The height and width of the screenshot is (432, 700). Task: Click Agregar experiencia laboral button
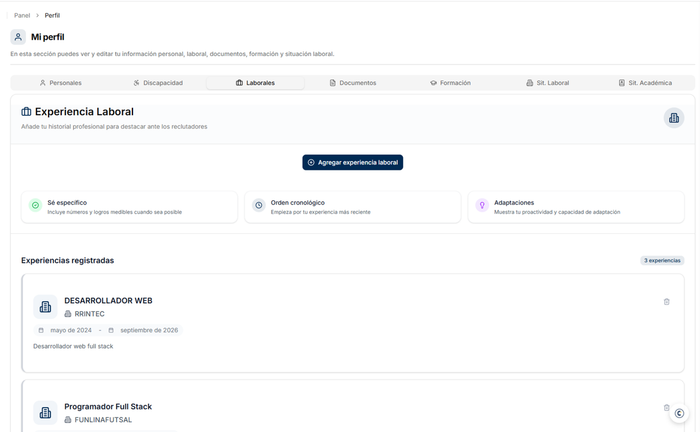click(x=353, y=162)
